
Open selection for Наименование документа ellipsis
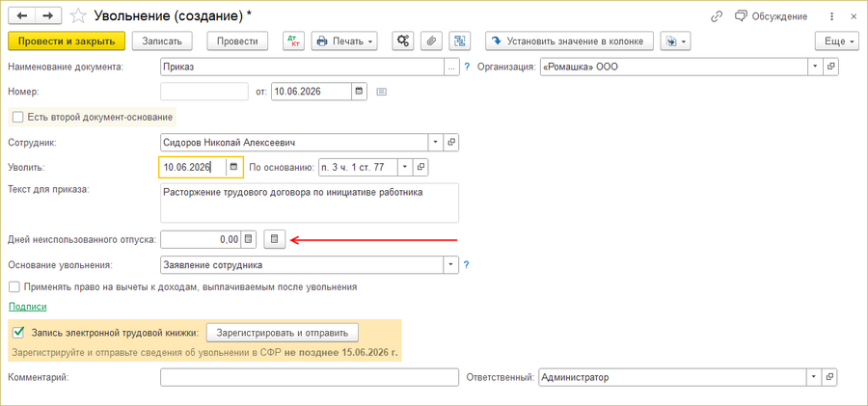(451, 67)
